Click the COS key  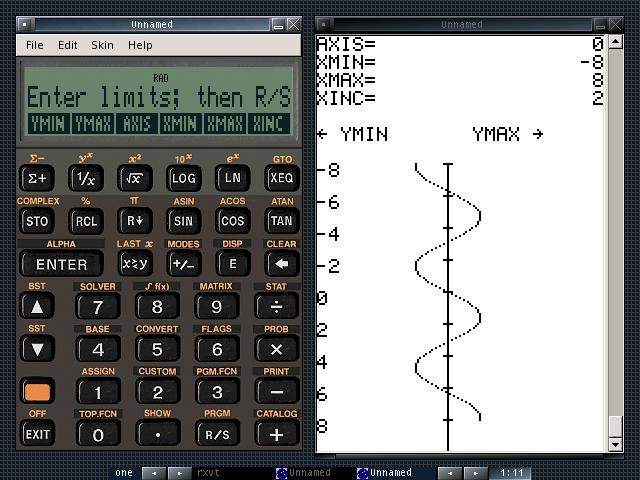point(233,221)
